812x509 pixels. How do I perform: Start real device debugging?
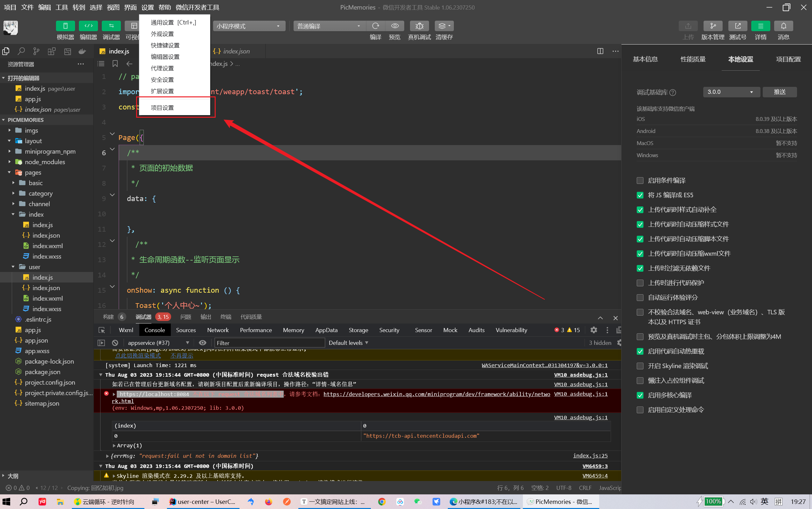click(x=419, y=26)
